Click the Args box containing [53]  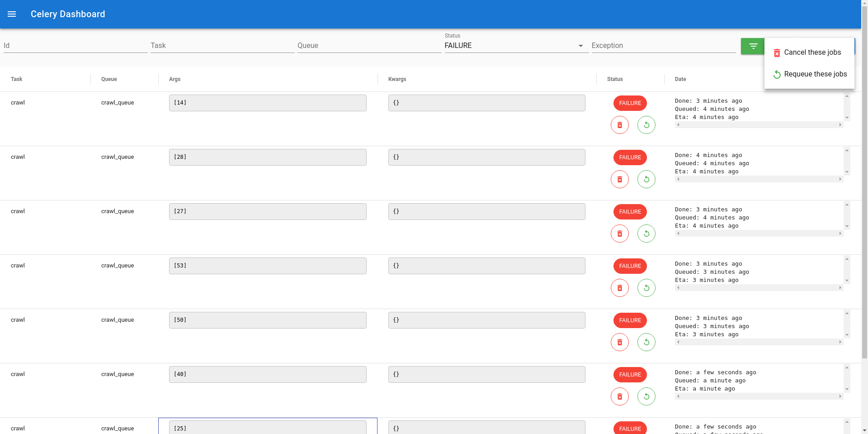click(x=268, y=266)
